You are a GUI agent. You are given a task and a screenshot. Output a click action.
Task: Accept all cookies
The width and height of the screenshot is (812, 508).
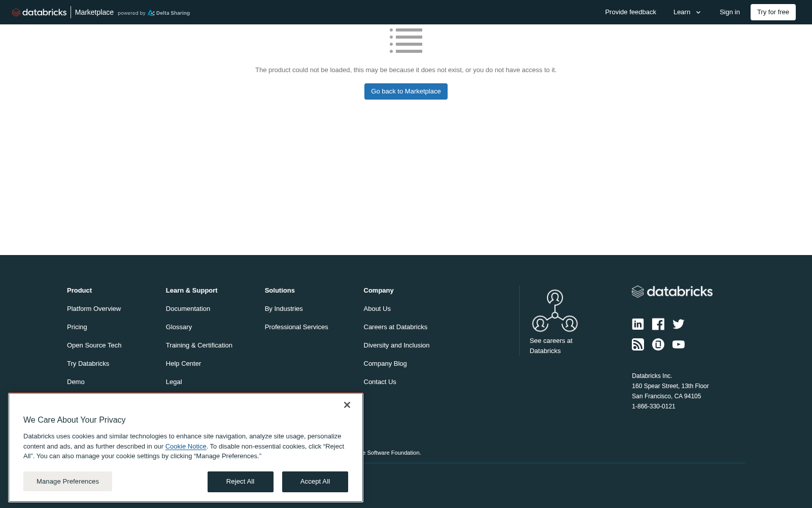click(315, 482)
